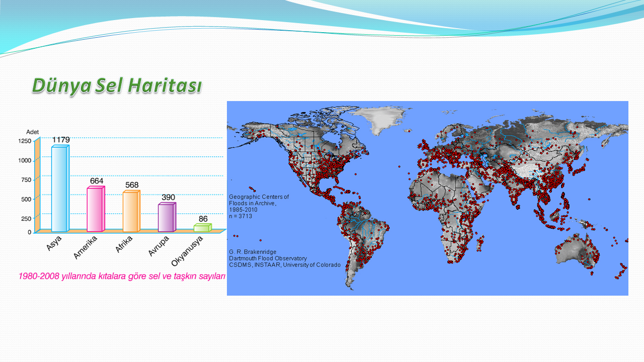Click the 'n = 3713' map text
Screen dimensions: 644x362
(x=240, y=216)
